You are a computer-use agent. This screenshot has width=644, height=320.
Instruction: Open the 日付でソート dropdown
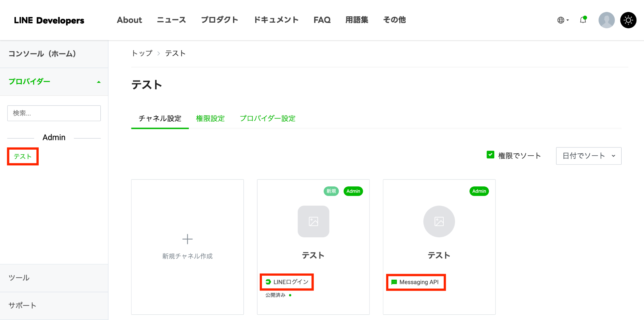point(589,156)
